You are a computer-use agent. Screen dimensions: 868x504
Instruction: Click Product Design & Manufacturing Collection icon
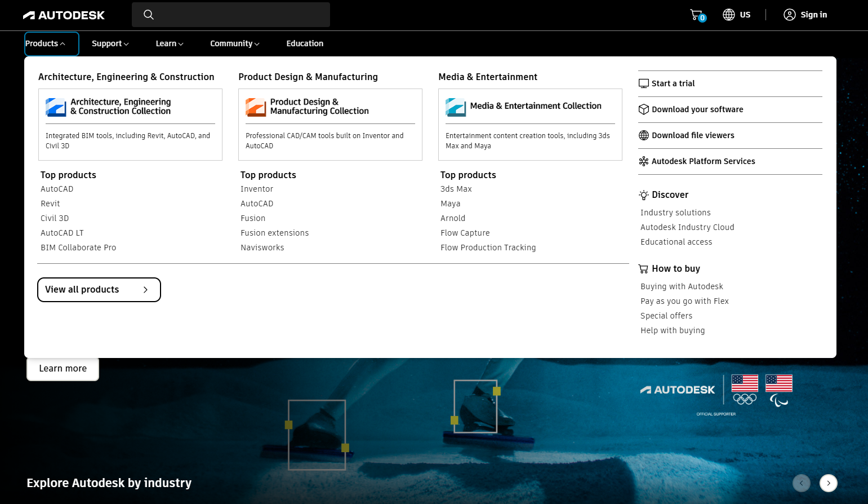coord(256,107)
